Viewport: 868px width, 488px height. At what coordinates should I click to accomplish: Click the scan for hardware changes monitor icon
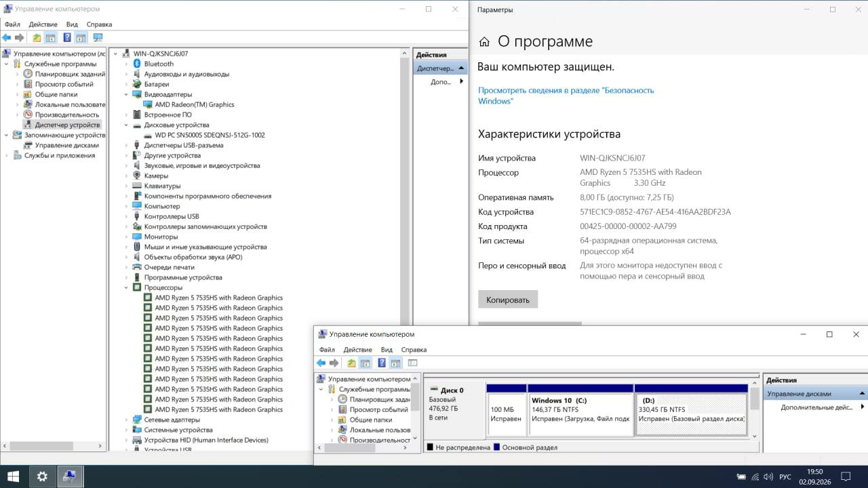98,38
